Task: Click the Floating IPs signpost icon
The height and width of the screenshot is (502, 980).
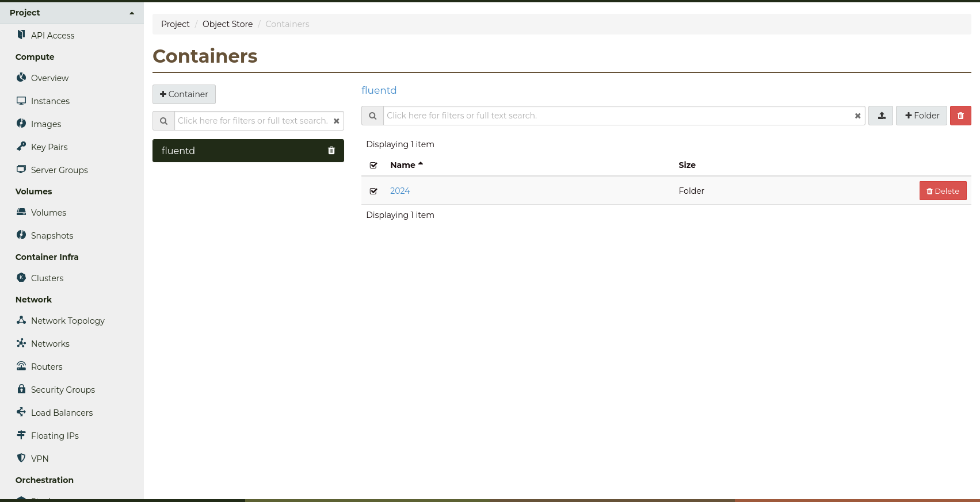Action: [21, 435]
